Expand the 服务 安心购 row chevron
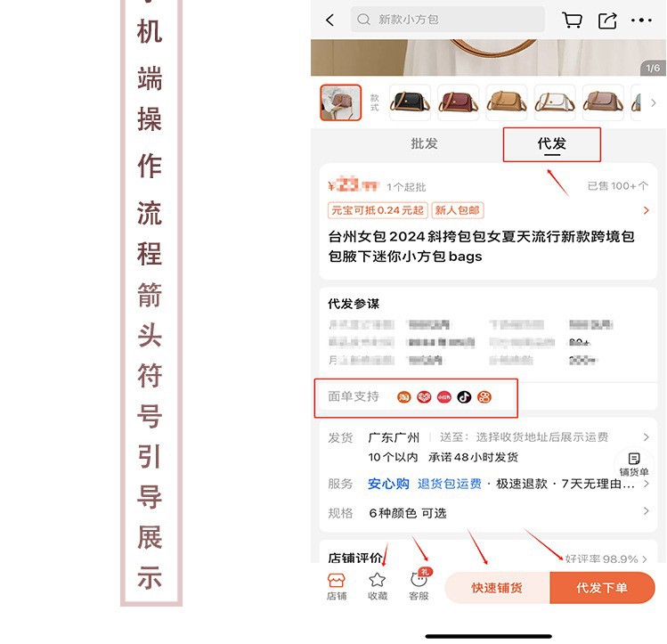 [x=647, y=484]
